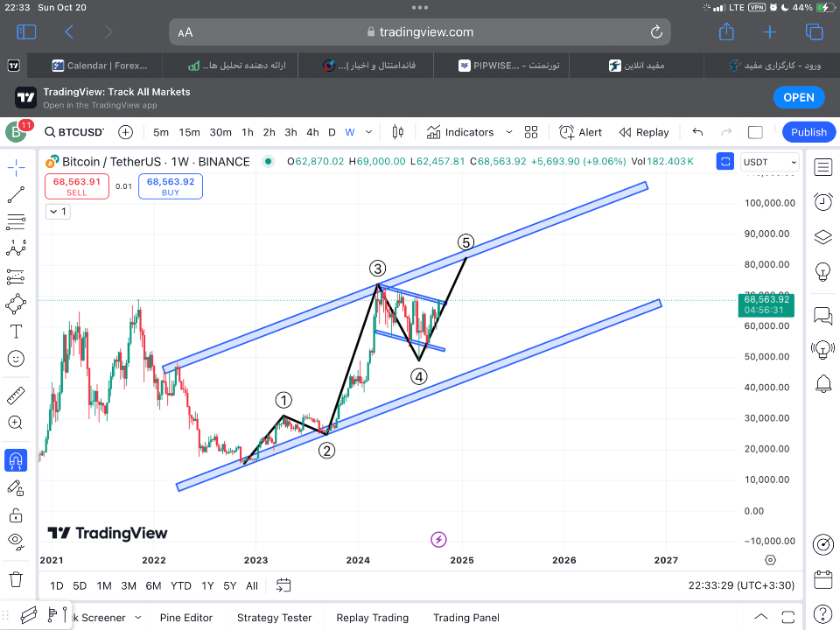Open the go to date calendar icon
The height and width of the screenshot is (630, 840).
(283, 585)
